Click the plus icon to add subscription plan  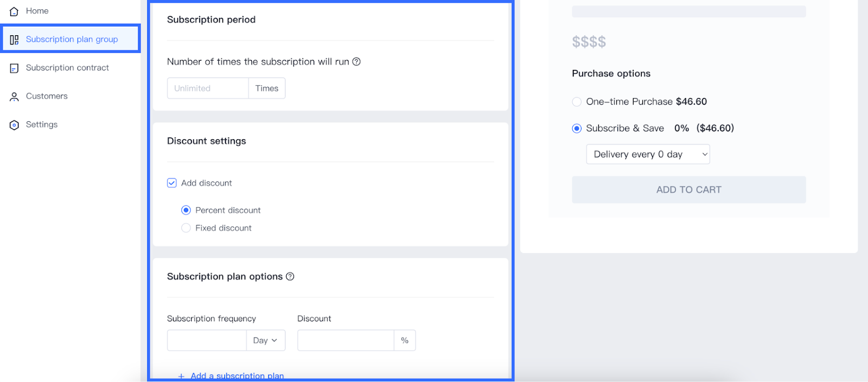tap(181, 376)
